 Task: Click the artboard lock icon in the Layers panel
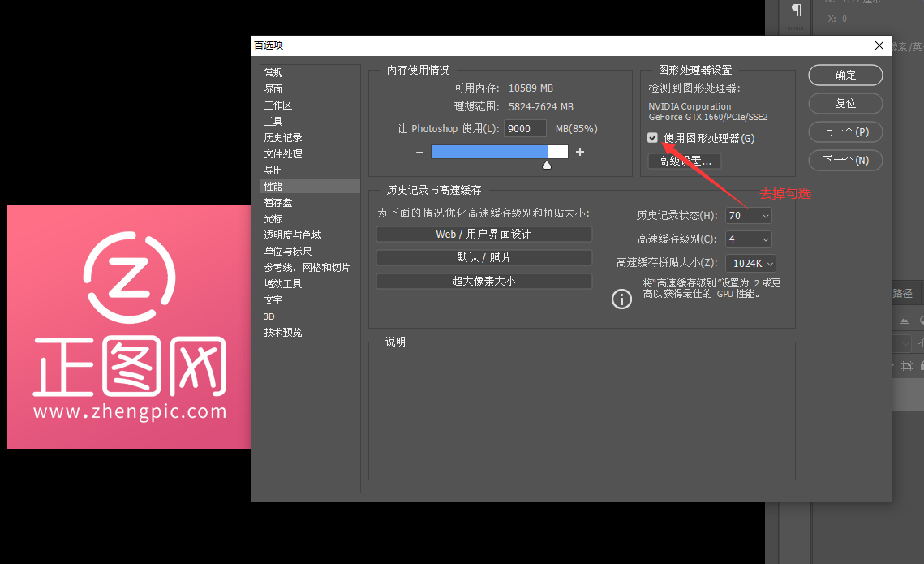(x=907, y=366)
